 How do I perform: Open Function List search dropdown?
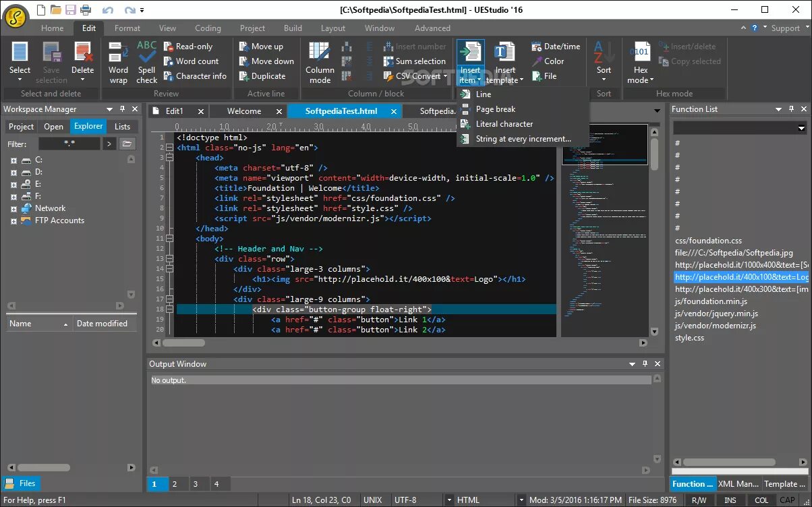tap(802, 128)
